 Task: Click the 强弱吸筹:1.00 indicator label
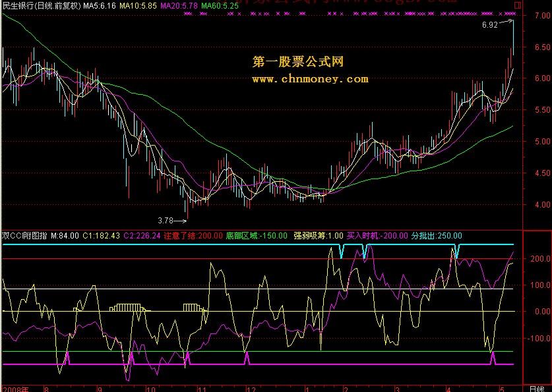pos(319,236)
